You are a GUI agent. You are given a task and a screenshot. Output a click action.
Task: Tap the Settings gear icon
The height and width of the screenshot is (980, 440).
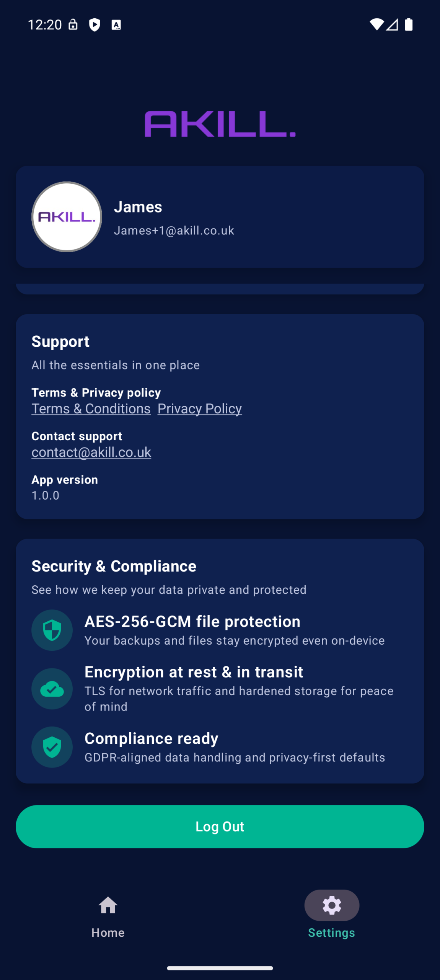pyautogui.click(x=332, y=905)
